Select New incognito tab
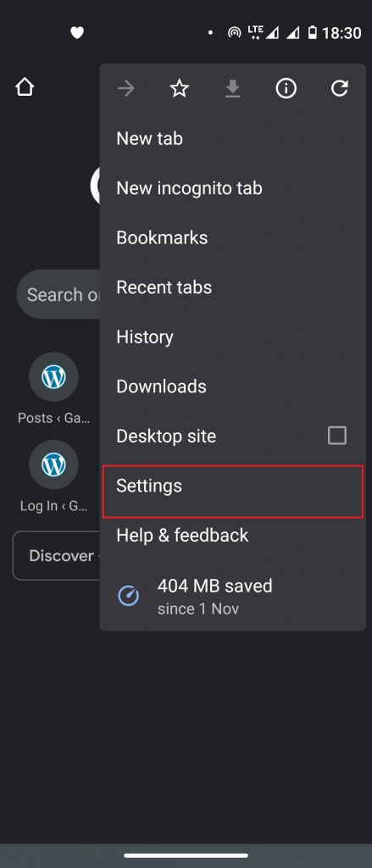This screenshot has width=372, height=868. (x=232, y=188)
